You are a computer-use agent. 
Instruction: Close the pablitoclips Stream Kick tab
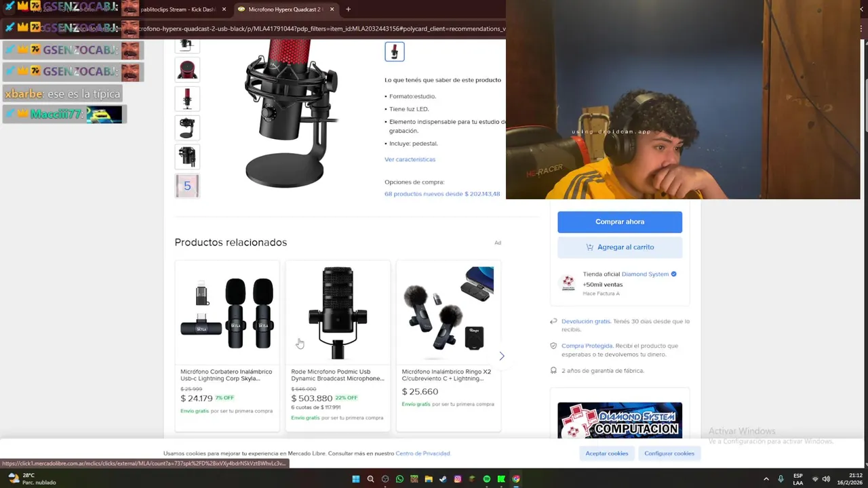point(224,9)
